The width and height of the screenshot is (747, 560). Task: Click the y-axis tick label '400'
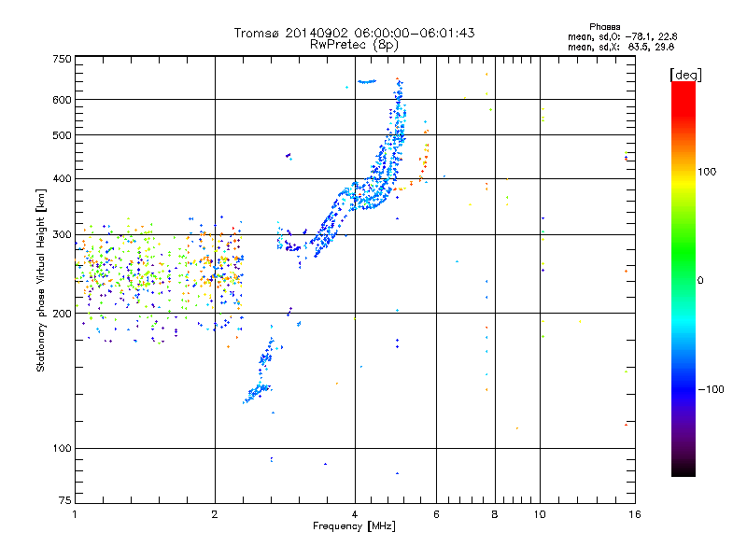(x=63, y=178)
